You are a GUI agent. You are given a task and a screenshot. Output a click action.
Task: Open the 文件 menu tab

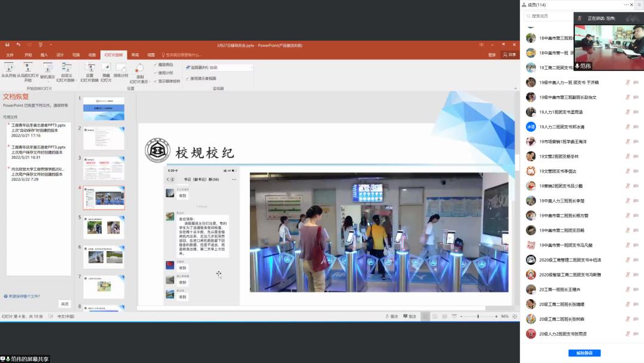pyautogui.click(x=10, y=54)
